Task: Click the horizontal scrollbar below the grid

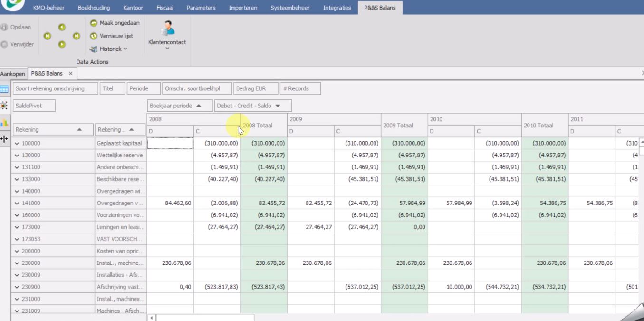Action: (205, 317)
